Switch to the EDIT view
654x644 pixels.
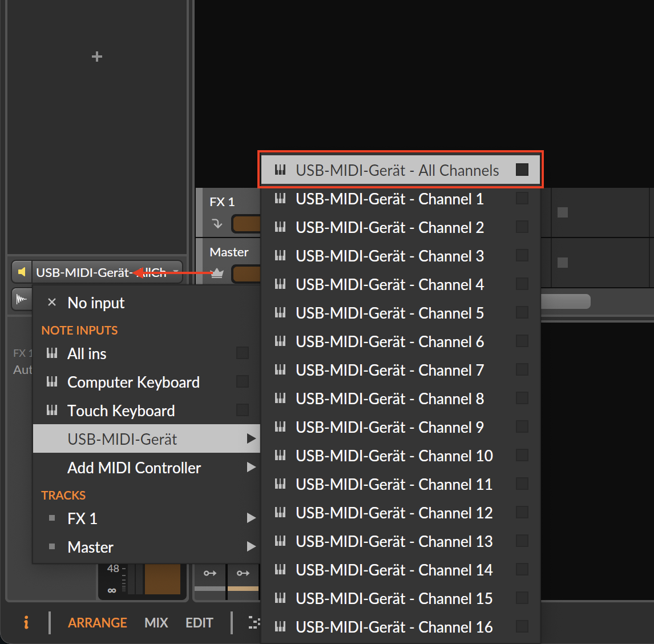tap(199, 623)
